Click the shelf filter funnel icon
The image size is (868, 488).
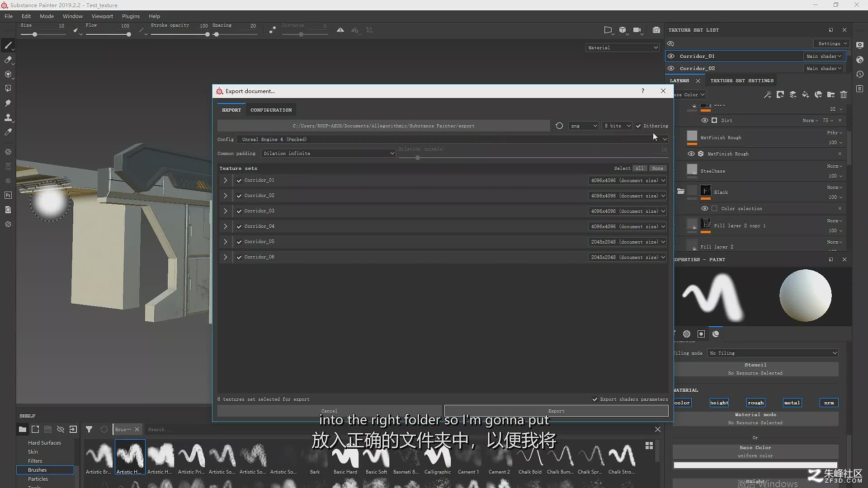(x=89, y=429)
